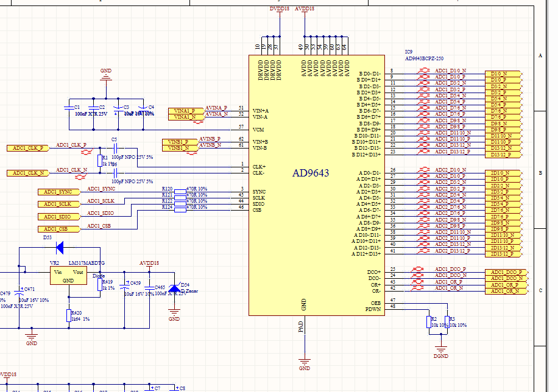Screen dimensions: 558x392
Task: Select the VINA1_P port
Action: [186, 111]
